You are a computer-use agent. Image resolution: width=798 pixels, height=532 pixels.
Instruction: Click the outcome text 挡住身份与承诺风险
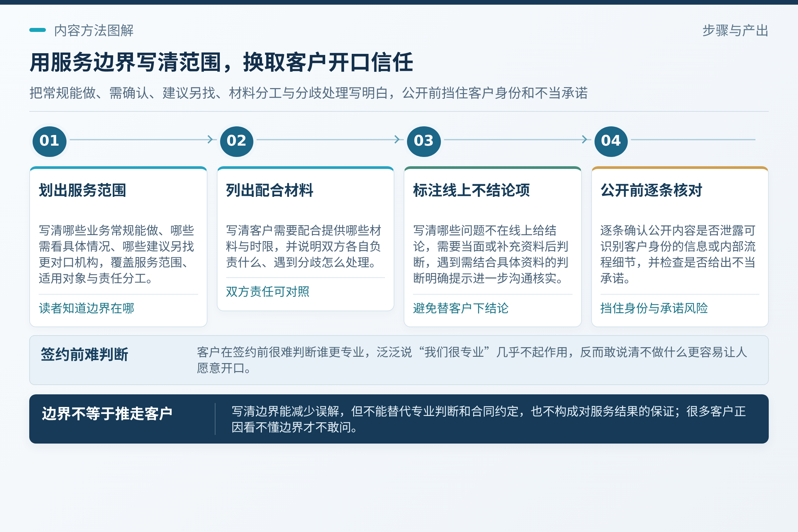click(654, 308)
